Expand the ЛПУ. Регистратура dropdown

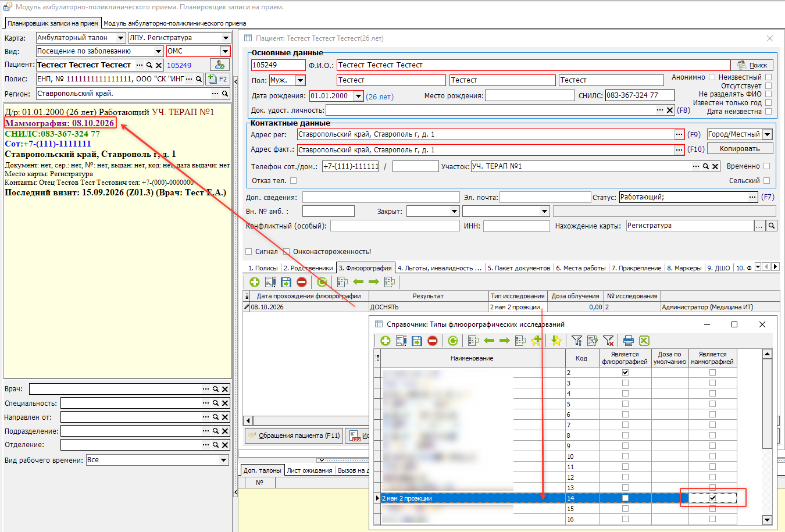pyautogui.click(x=226, y=38)
